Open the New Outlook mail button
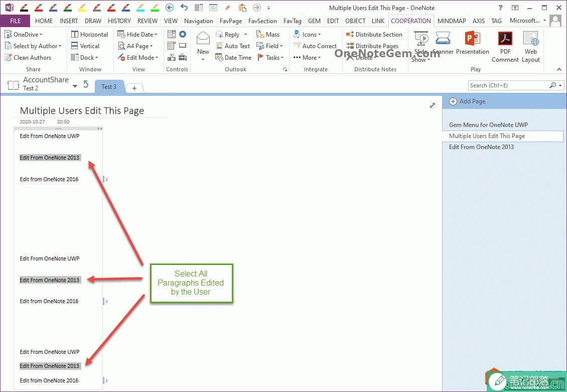The width and height of the screenshot is (567, 392). 203,46
